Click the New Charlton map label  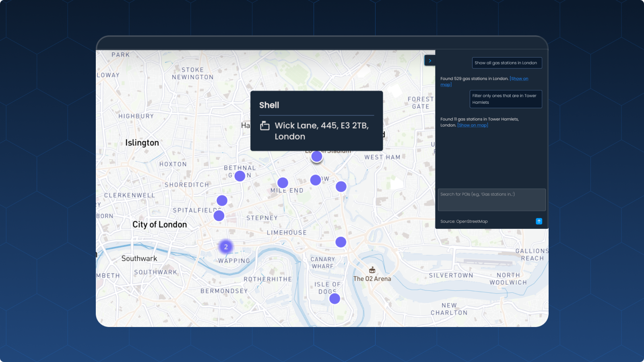449,309
